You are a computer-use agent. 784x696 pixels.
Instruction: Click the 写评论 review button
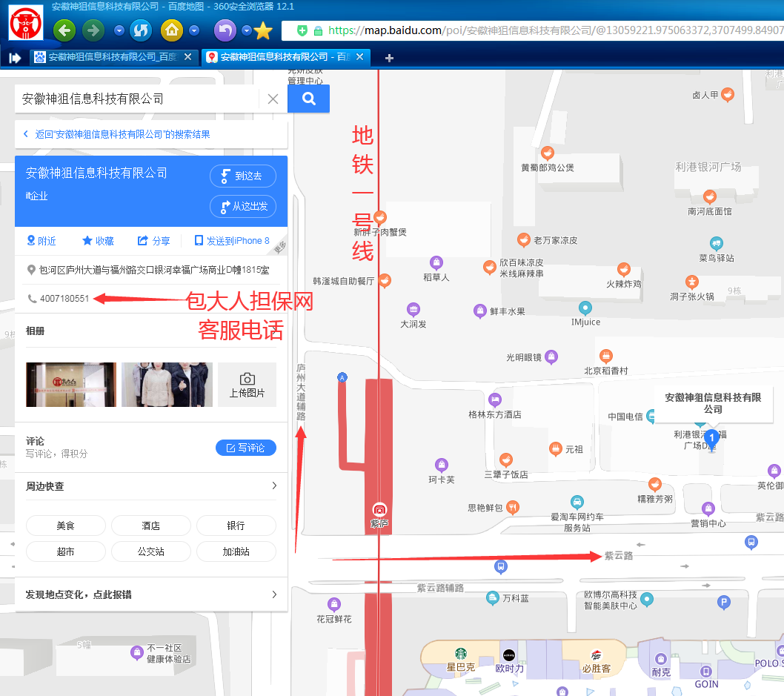coord(246,447)
